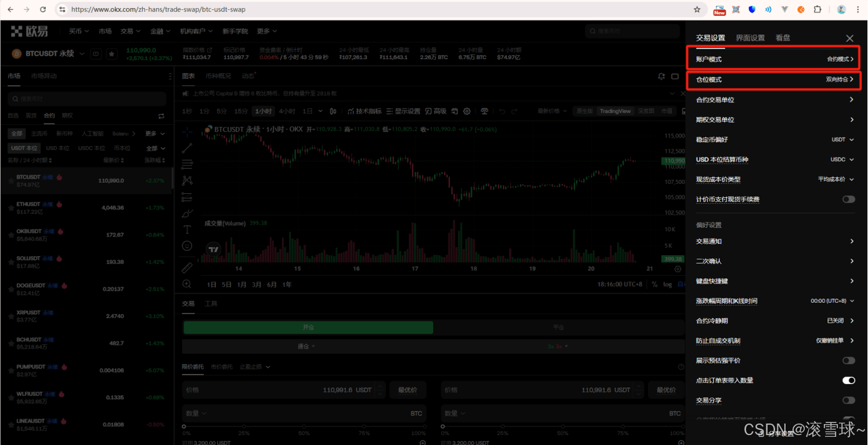Viewport: 868px width, 445px height.
Task: Open the 稳定币偏好 USDT dropdown
Action: 842,140
